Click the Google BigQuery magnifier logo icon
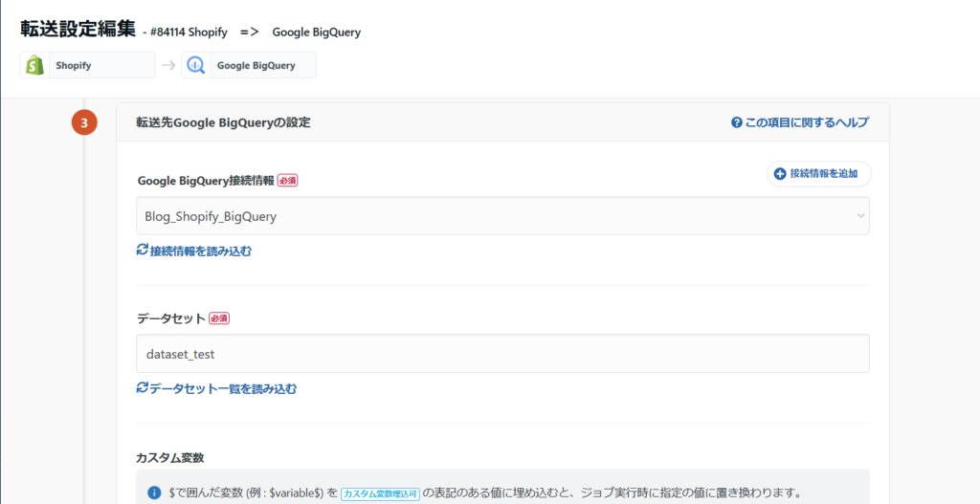The image size is (980, 504). tap(195, 65)
